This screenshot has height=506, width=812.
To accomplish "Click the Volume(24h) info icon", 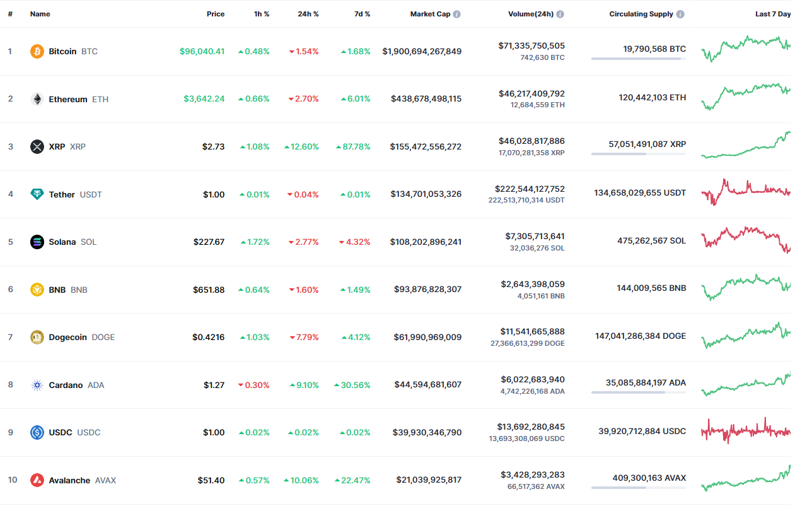I will click(x=560, y=14).
